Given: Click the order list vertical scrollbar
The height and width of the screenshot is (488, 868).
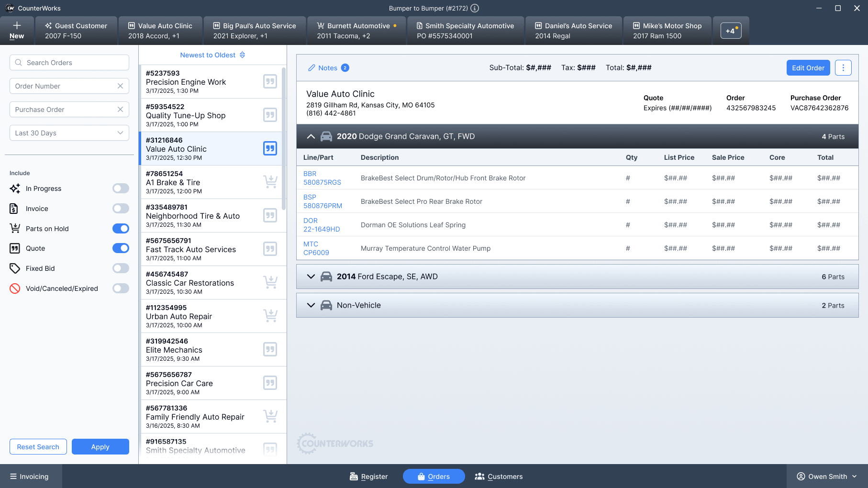Looking at the screenshot, I should point(284,139).
